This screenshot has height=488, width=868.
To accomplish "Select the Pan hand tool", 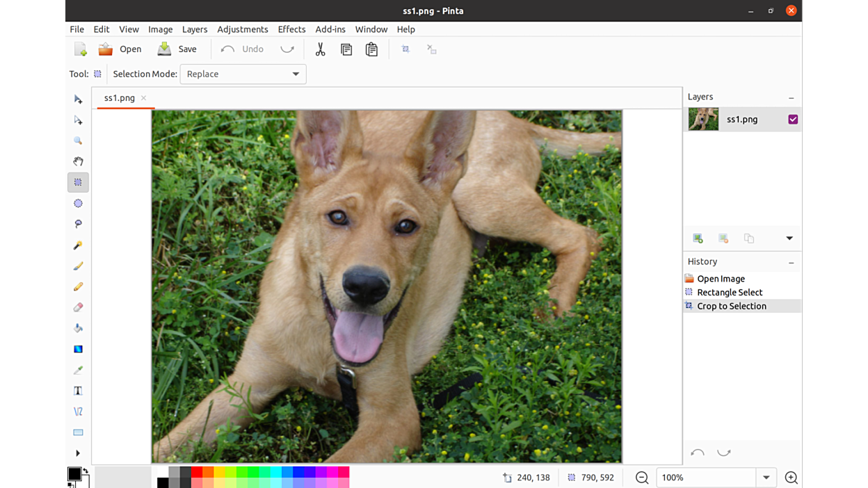I will (x=78, y=161).
